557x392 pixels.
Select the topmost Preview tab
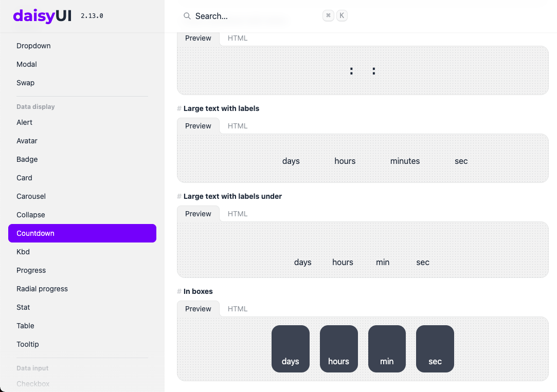tap(198, 38)
